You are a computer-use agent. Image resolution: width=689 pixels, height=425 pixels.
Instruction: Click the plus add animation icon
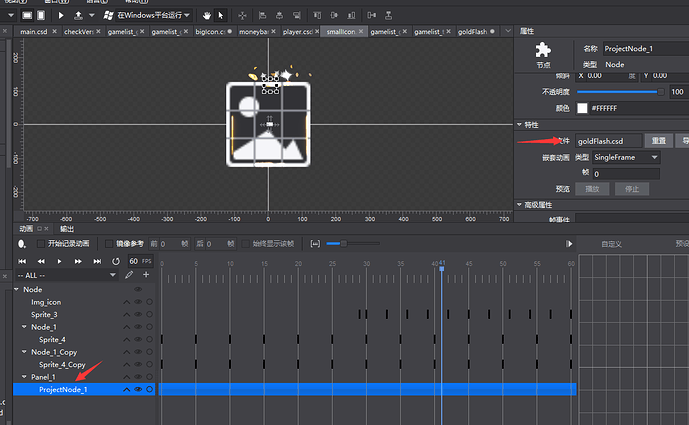coord(146,275)
